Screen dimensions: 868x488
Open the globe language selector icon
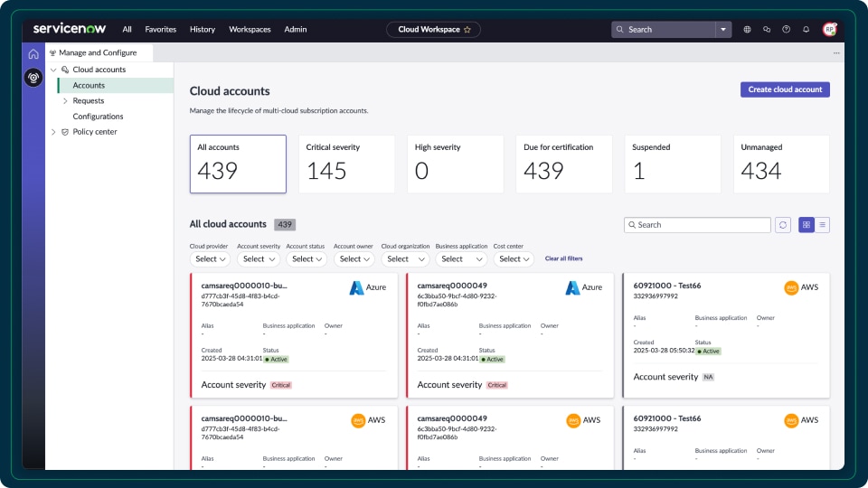click(747, 30)
